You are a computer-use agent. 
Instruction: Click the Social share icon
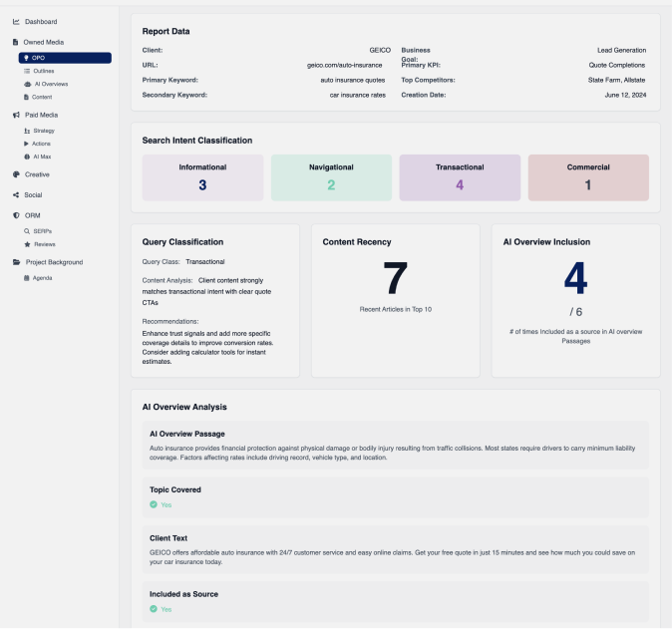(16, 195)
